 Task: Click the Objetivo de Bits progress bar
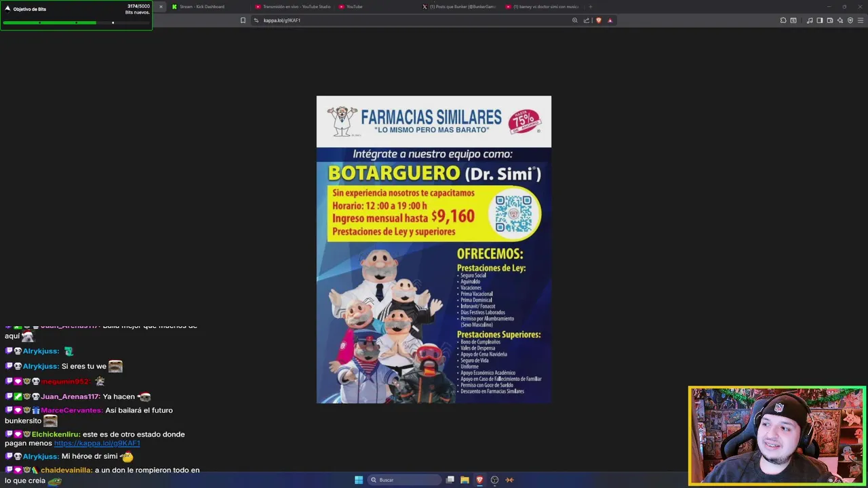point(76,22)
